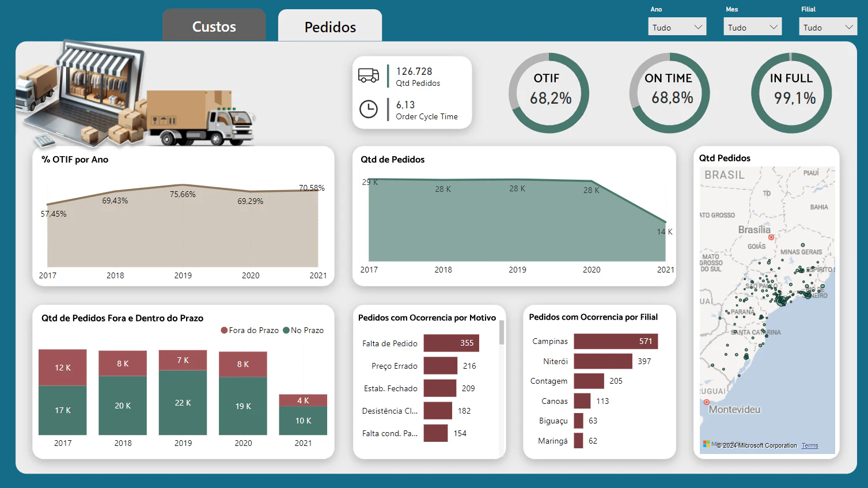The width and height of the screenshot is (868, 488).
Task: Select the 20 K No Prazo bar for 2018
Action: (123, 406)
